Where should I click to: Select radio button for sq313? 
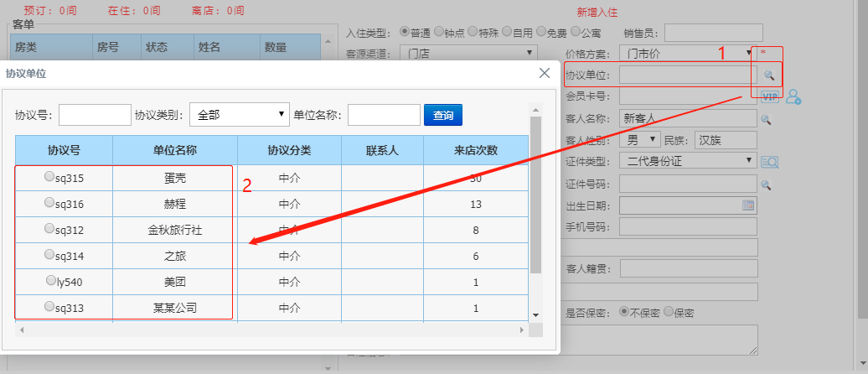coord(49,306)
